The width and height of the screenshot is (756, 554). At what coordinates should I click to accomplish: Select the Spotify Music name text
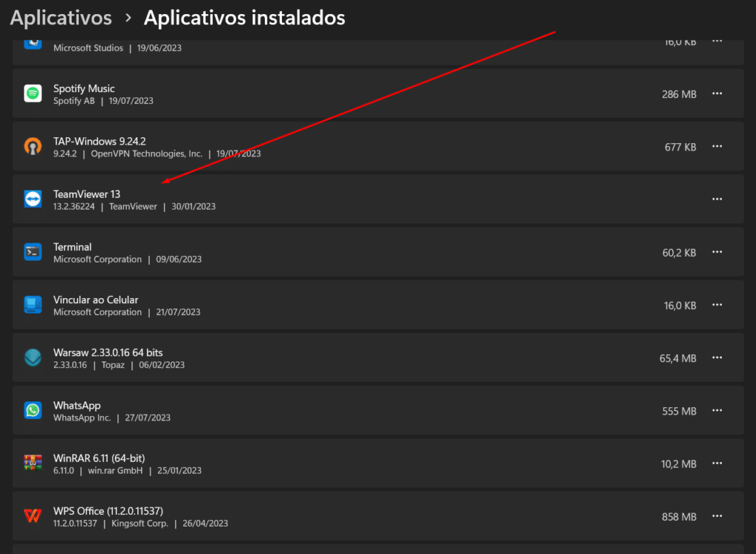(84, 89)
